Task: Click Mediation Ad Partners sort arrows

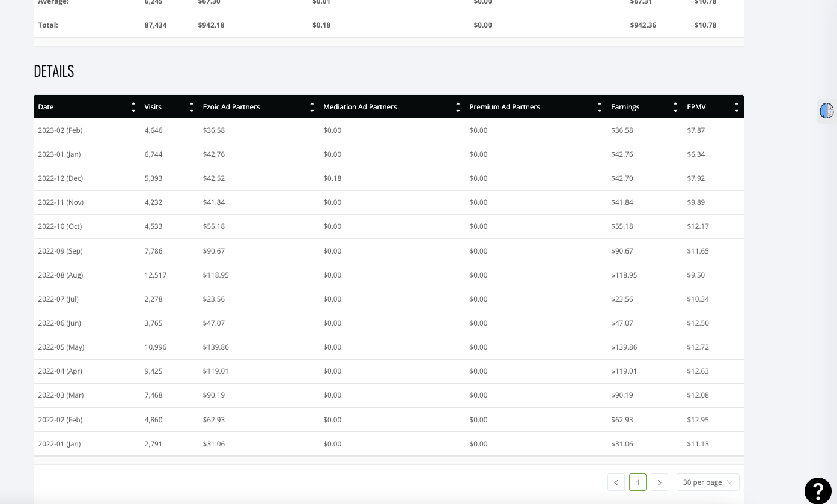Action: pyautogui.click(x=458, y=107)
